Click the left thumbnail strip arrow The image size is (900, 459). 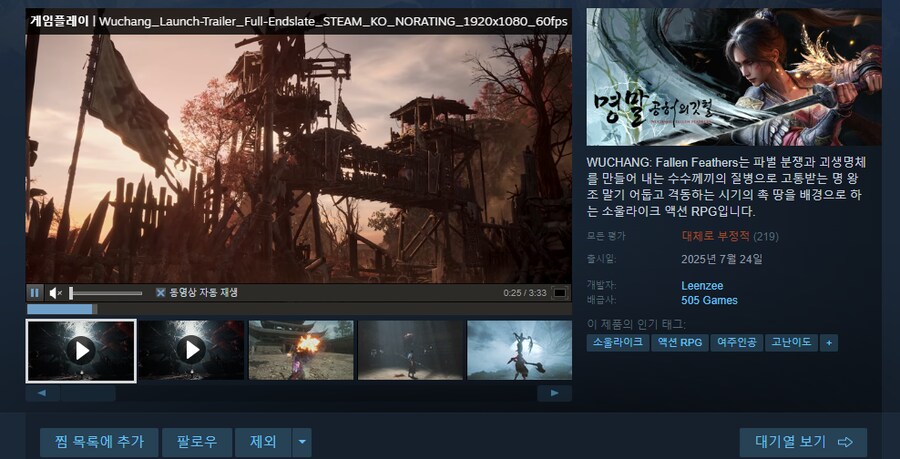pos(43,393)
